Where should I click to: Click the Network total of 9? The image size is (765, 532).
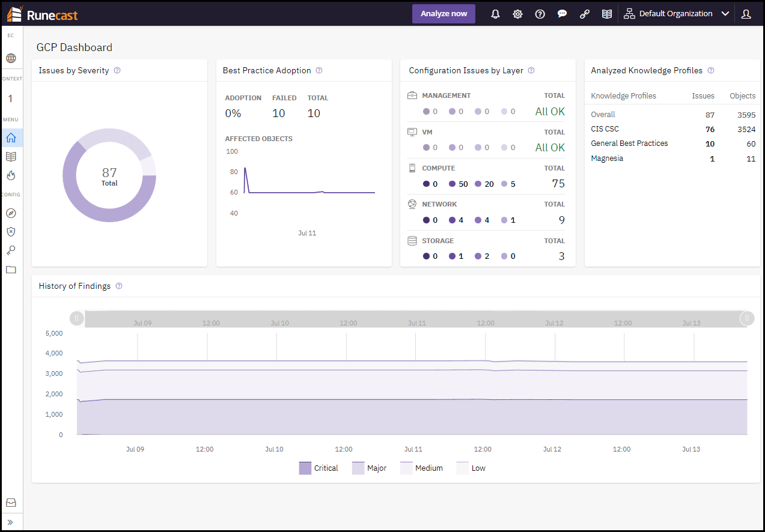(562, 220)
